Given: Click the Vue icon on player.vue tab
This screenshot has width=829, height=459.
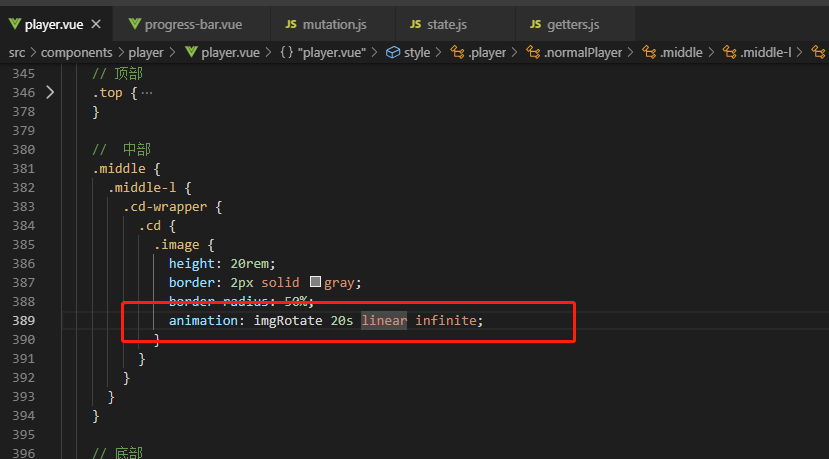Looking at the screenshot, I should 14,24.
